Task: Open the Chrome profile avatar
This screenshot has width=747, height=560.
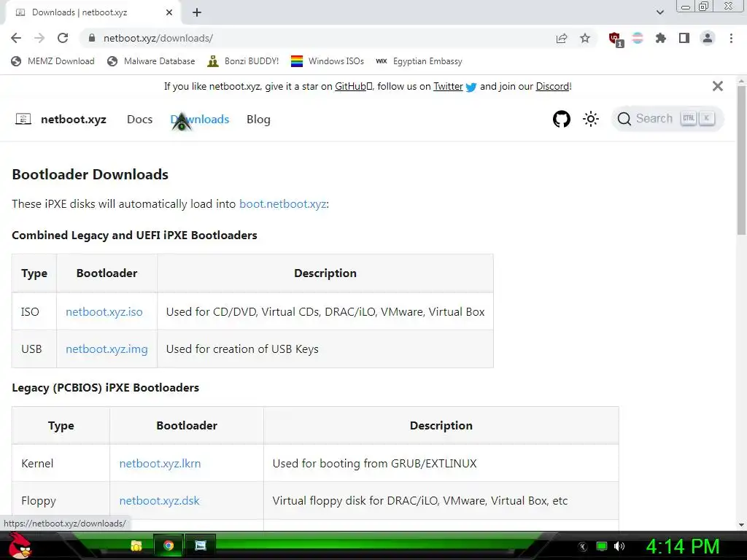Action: [708, 38]
